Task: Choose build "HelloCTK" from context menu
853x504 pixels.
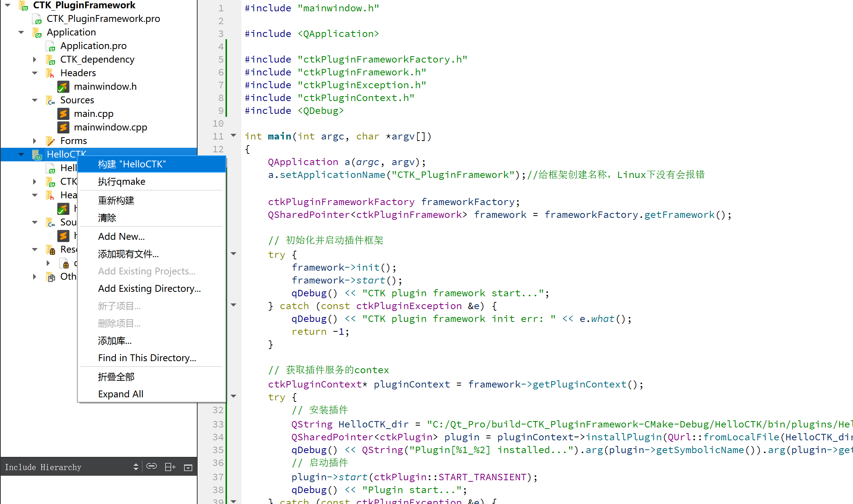Action: tap(132, 164)
